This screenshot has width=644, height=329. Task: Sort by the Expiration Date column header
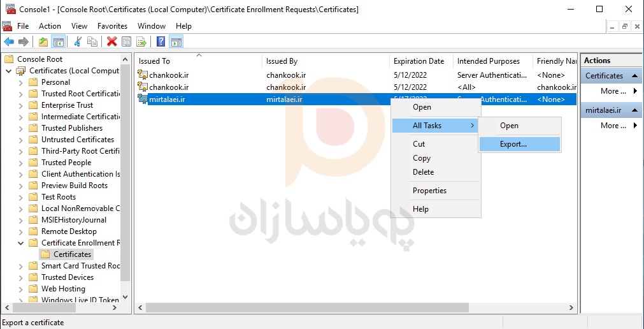(x=419, y=61)
